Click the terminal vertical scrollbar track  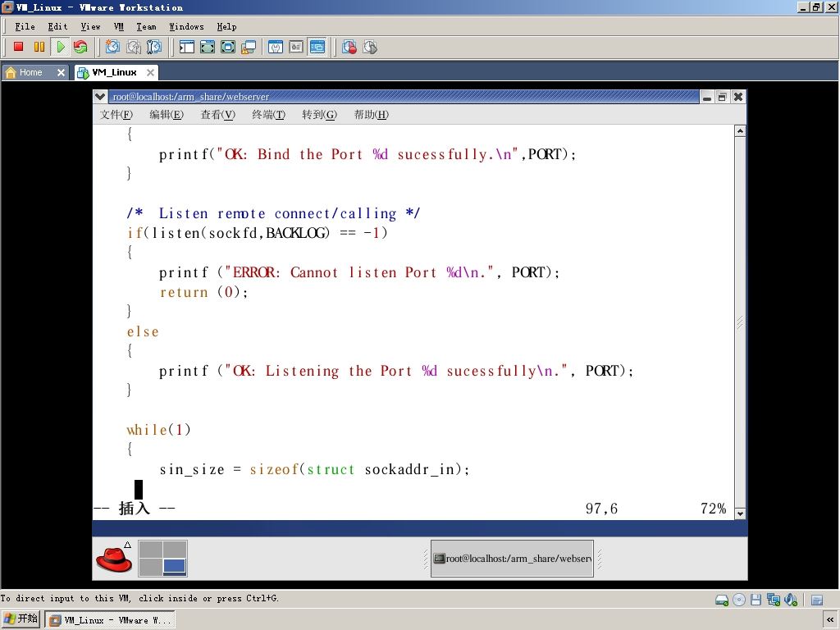(740, 322)
